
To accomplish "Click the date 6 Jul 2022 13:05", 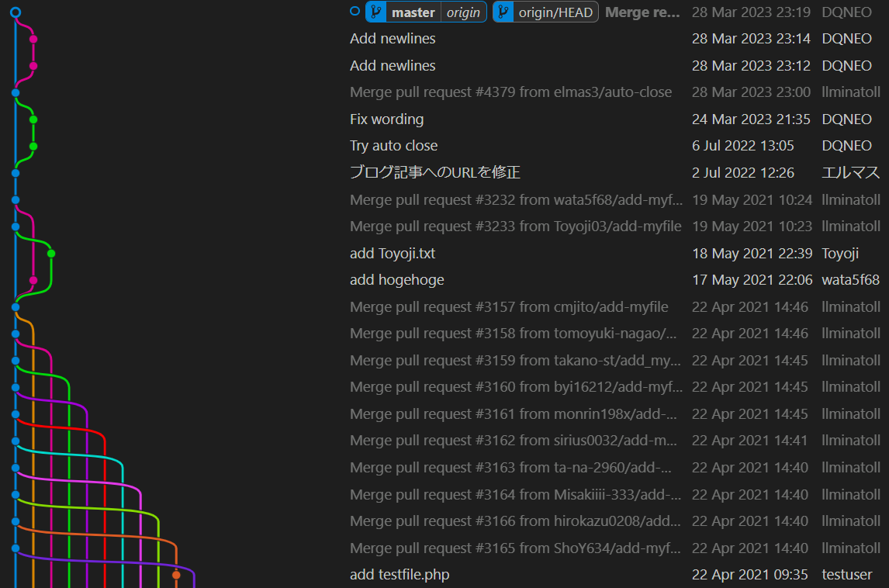I will pyautogui.click(x=742, y=146).
